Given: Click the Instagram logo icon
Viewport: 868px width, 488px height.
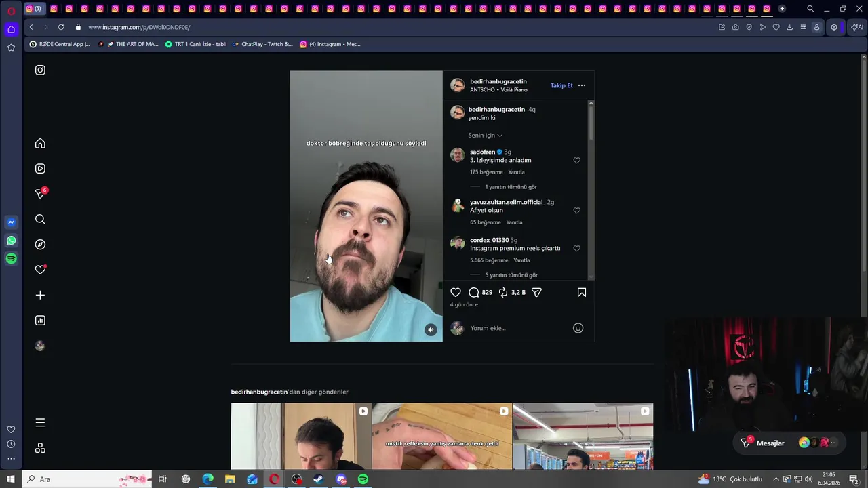Looking at the screenshot, I should [40, 70].
